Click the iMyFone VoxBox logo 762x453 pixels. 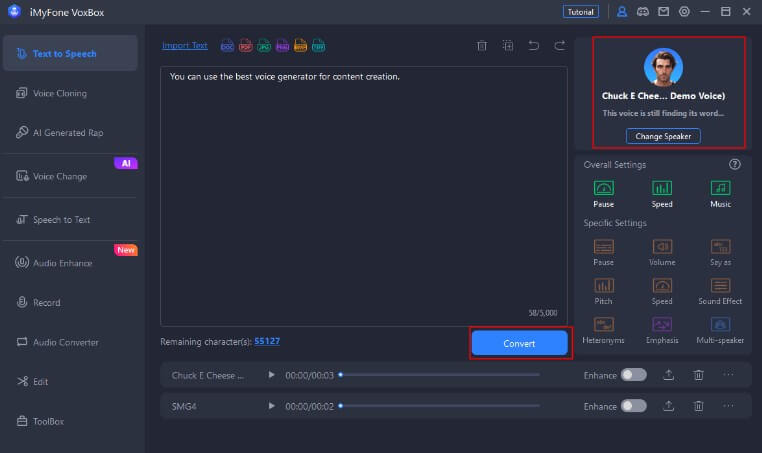click(14, 11)
